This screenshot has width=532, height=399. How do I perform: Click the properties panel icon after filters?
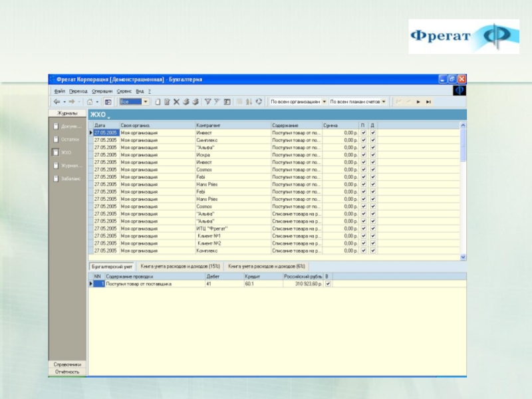click(227, 102)
